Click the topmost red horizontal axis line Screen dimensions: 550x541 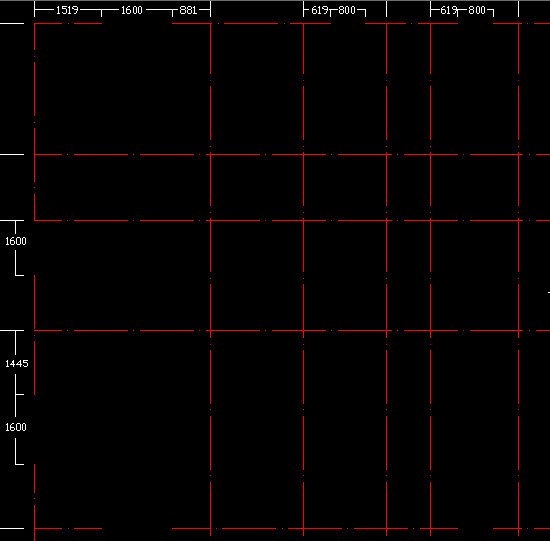pos(292,24)
